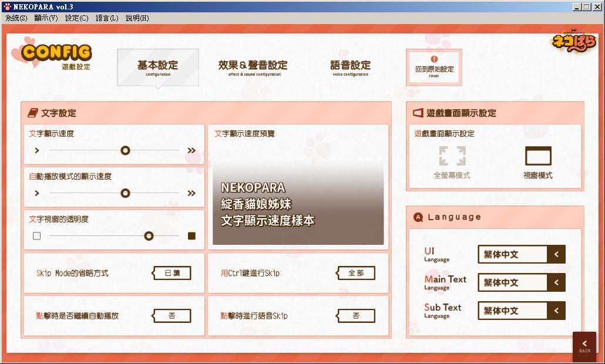
Task: Select the windowed mode icon (視窗模式)
Action: (x=538, y=157)
